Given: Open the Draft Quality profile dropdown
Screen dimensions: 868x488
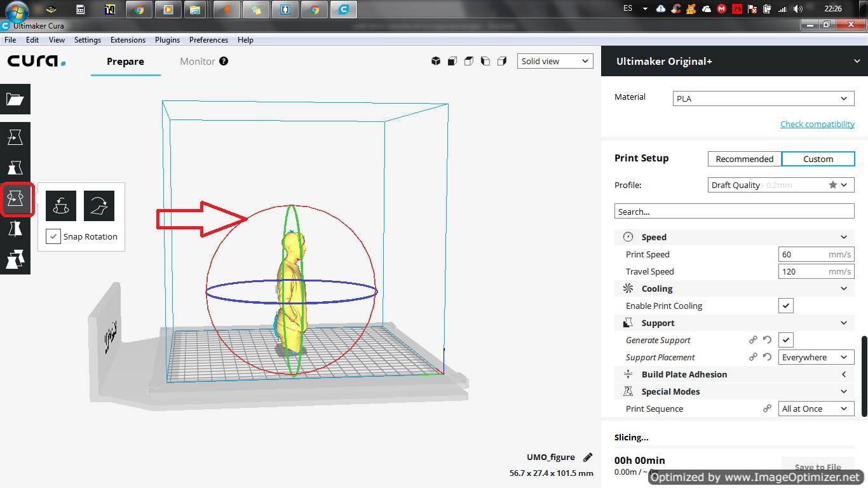Looking at the screenshot, I should pos(781,185).
